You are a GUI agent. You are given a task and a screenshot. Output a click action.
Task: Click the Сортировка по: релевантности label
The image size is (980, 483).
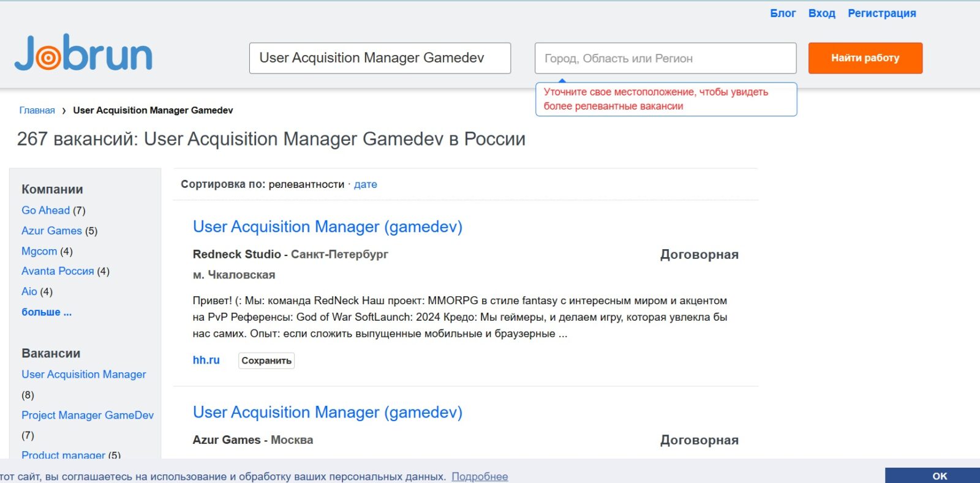click(x=262, y=184)
